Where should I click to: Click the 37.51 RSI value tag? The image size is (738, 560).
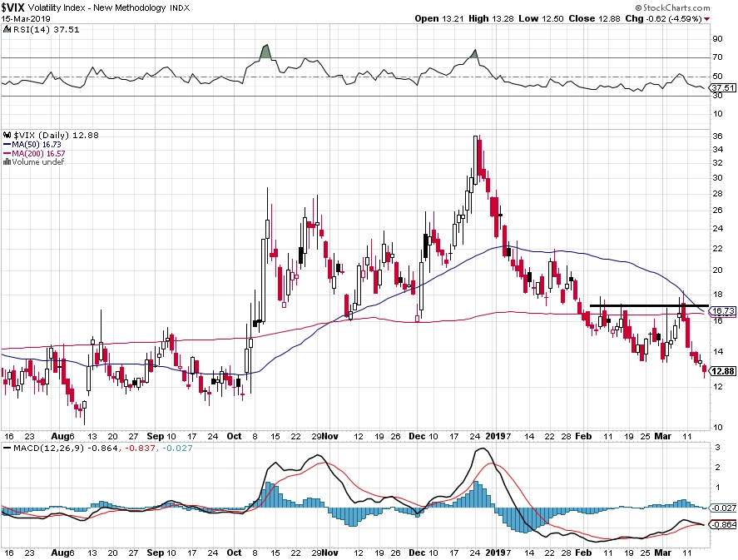(723, 88)
